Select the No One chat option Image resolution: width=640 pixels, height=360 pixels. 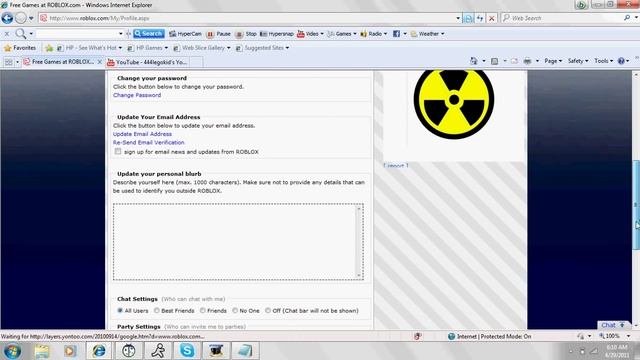click(235, 311)
